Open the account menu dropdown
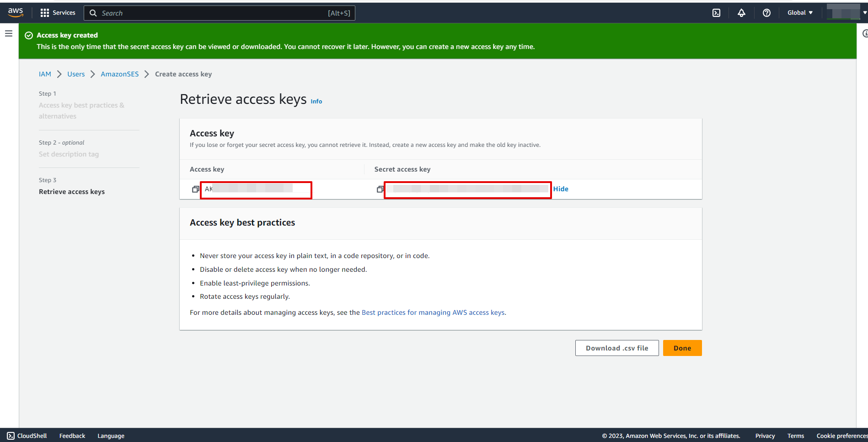This screenshot has width=868, height=442. [847, 12]
